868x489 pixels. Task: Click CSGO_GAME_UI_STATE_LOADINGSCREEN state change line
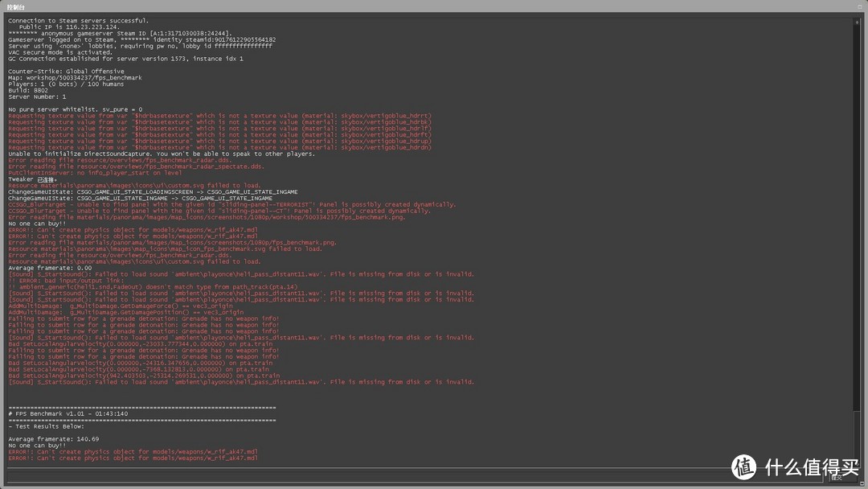pos(153,192)
